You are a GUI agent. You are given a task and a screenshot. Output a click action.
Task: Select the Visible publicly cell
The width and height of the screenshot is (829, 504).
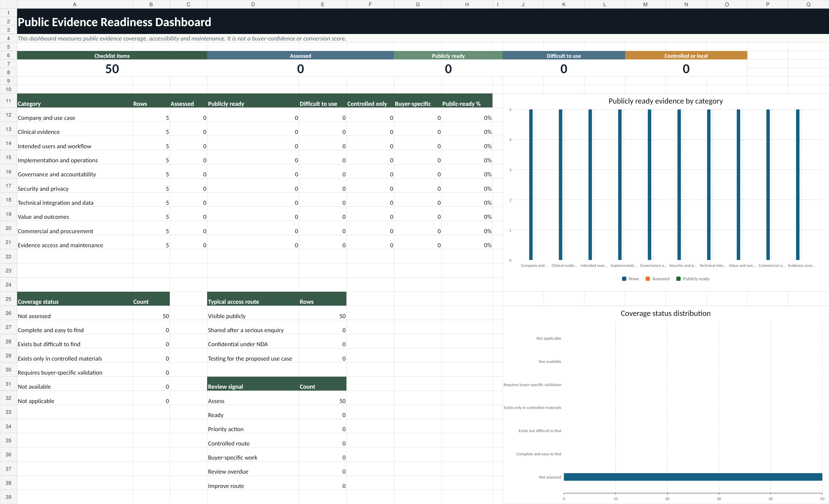coord(253,313)
